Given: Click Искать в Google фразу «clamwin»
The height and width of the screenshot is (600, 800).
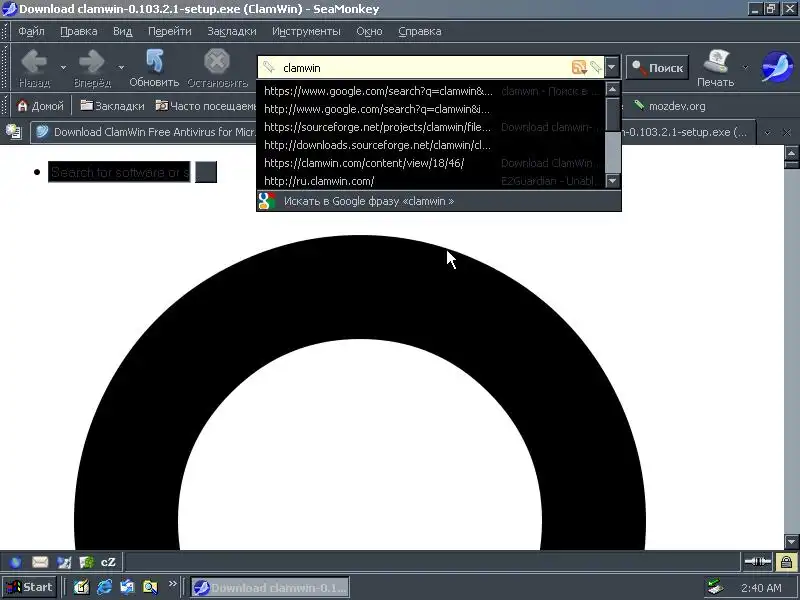Looking at the screenshot, I should [439, 201].
